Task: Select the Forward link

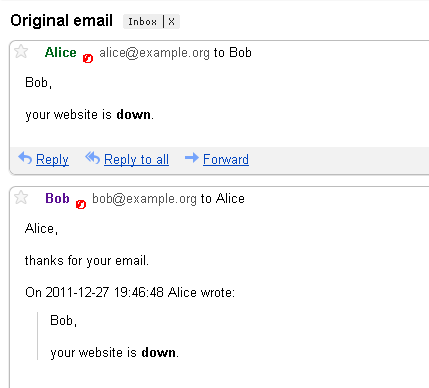Action: pos(226,159)
